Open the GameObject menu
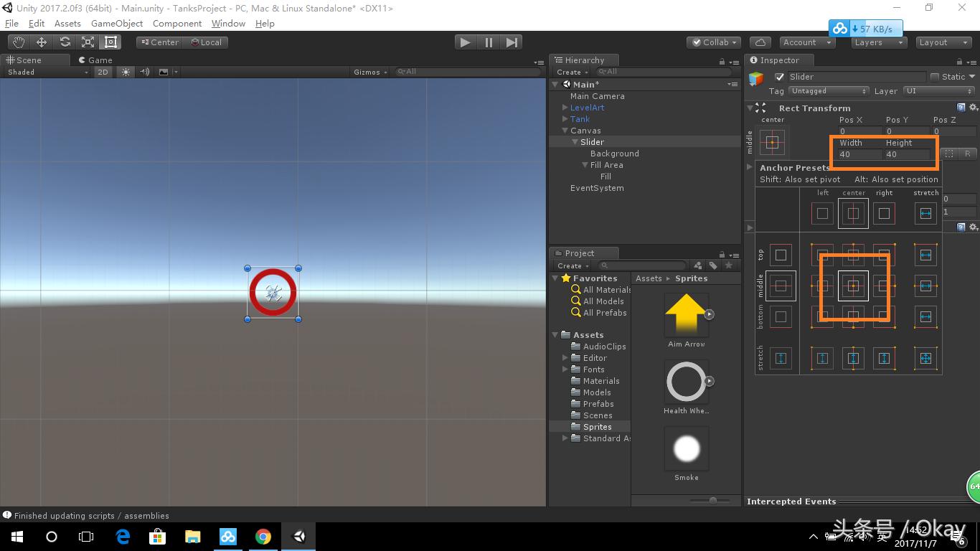 pyautogui.click(x=117, y=23)
